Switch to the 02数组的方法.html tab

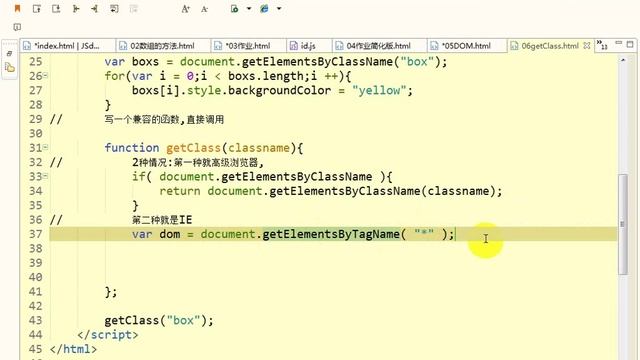coord(162,46)
